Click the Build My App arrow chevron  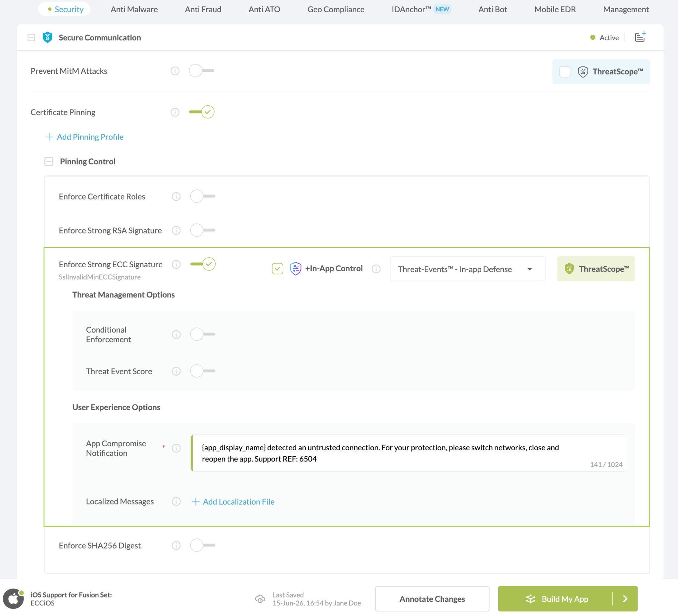coord(625,599)
